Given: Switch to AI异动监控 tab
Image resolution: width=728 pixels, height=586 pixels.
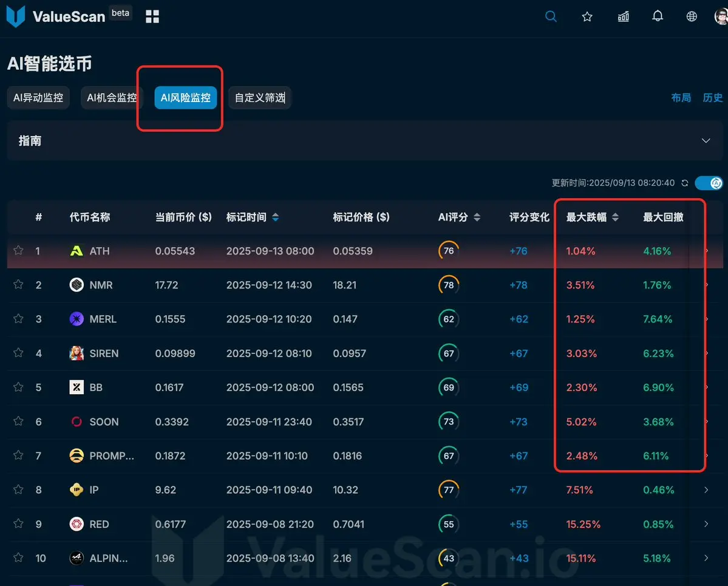Looking at the screenshot, I should 38,98.
